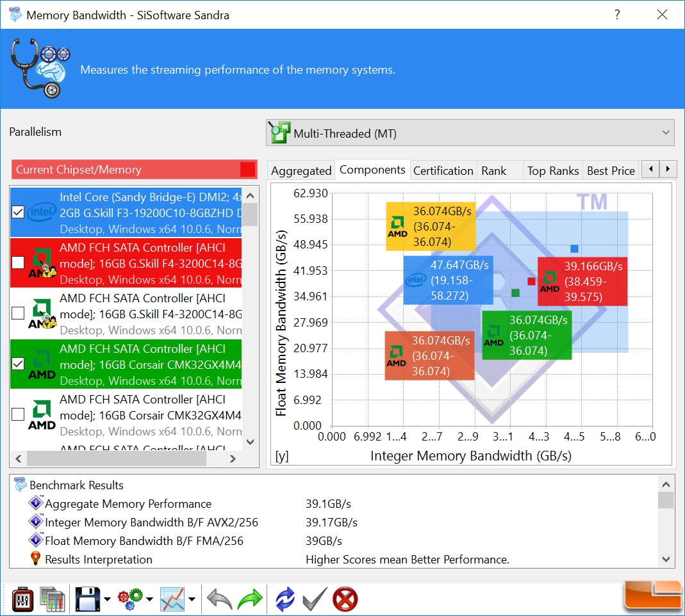Image resolution: width=685 pixels, height=616 pixels.
Task: Click the AMD logo in the yellow chart label
Action: (397, 227)
